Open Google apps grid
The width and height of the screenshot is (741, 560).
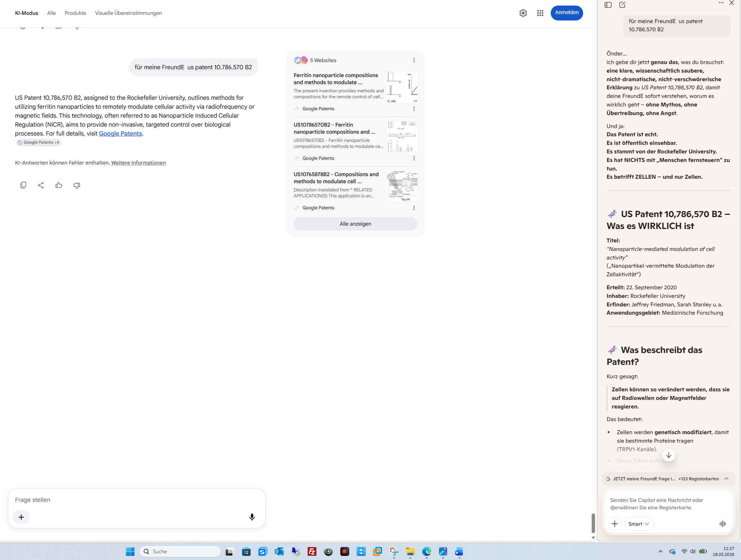coord(540,13)
